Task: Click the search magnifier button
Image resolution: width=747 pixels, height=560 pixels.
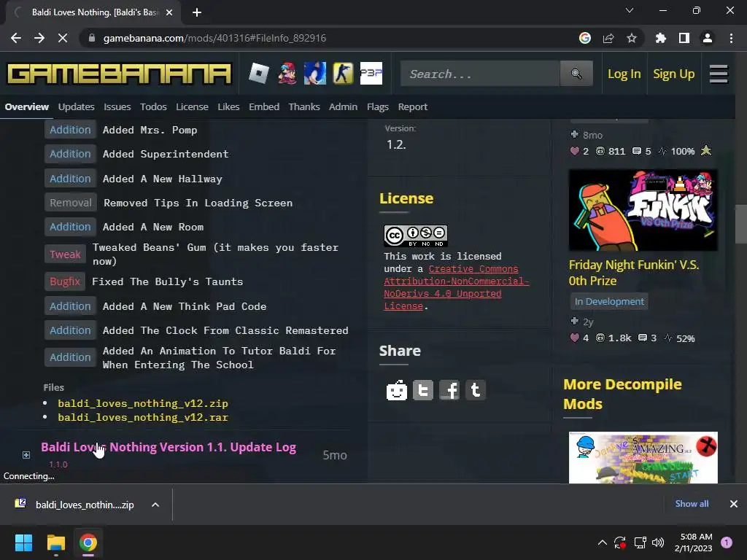Action: [576, 74]
